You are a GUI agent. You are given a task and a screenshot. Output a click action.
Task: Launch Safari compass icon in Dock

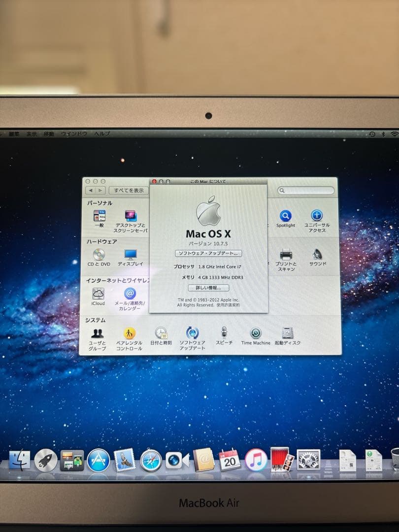[151, 461]
